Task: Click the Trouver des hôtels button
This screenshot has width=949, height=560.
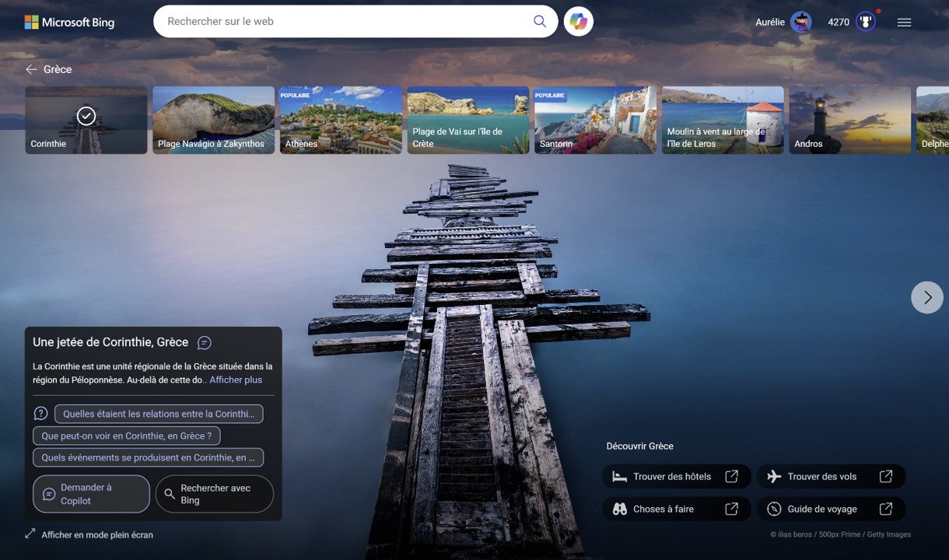Action: pyautogui.click(x=676, y=476)
